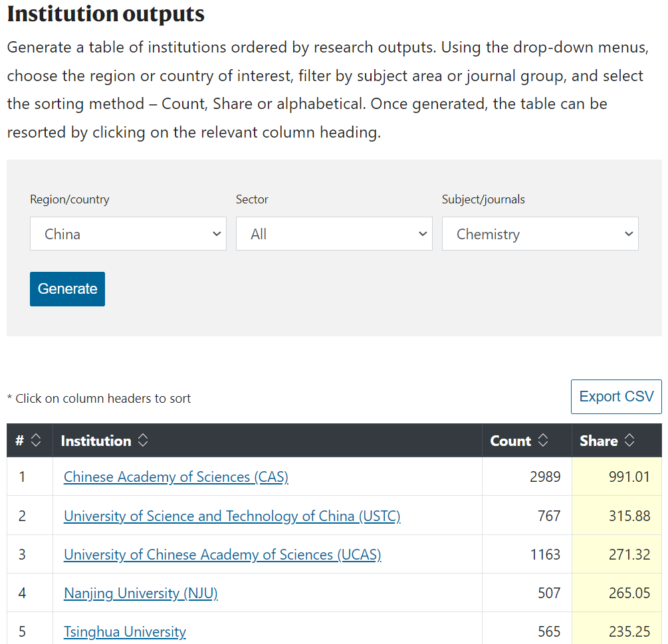Export the table as CSV

click(616, 397)
